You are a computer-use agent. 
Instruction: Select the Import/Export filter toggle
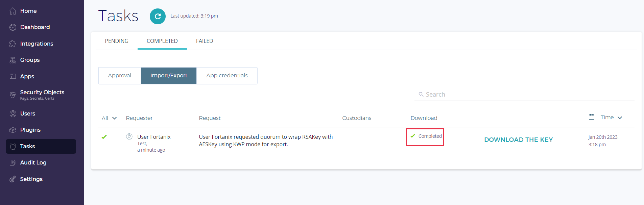pyautogui.click(x=169, y=76)
